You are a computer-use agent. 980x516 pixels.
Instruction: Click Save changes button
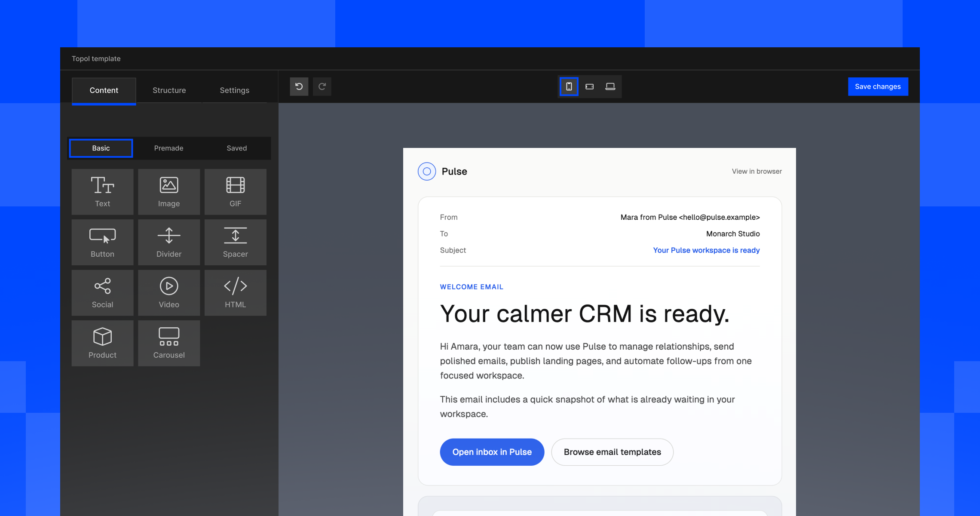point(878,86)
